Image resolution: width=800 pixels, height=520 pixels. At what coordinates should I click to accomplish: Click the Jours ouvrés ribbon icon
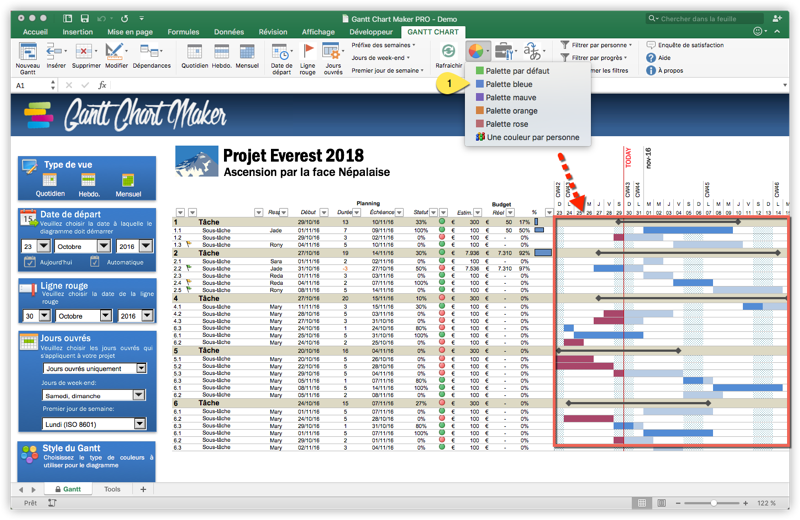(332, 52)
